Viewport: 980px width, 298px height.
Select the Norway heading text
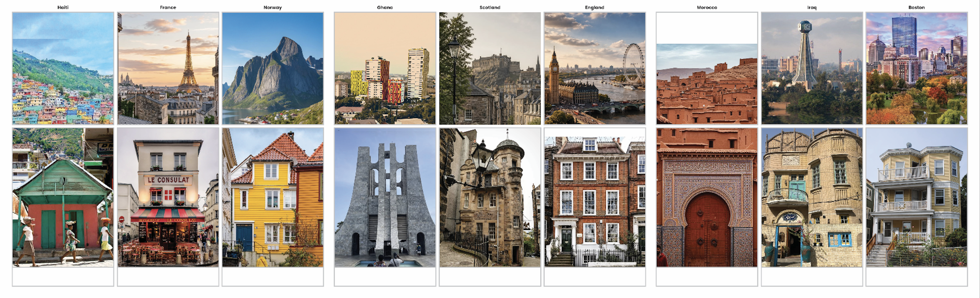click(273, 7)
